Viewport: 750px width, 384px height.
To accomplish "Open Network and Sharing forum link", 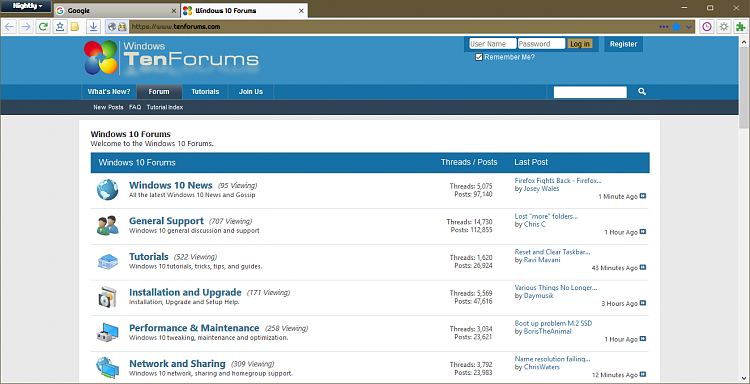I will tap(177, 363).
